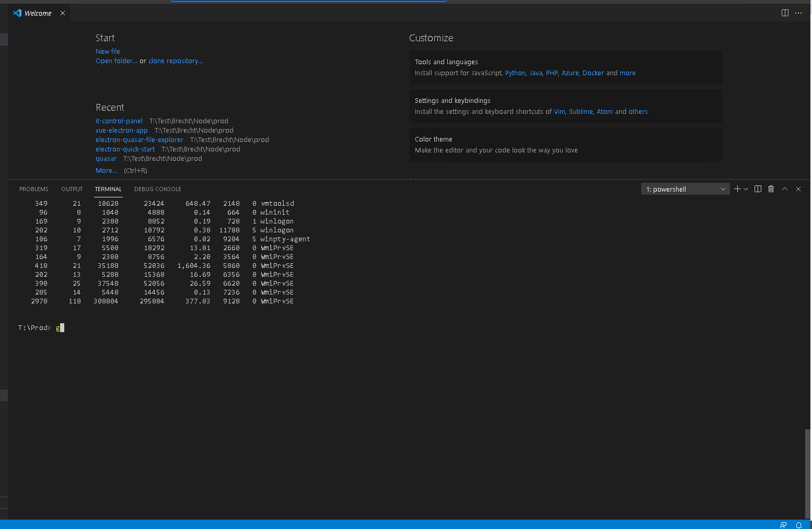Click the clone repository link
Image resolution: width=812 pixels, height=529 pixels.
pos(175,61)
